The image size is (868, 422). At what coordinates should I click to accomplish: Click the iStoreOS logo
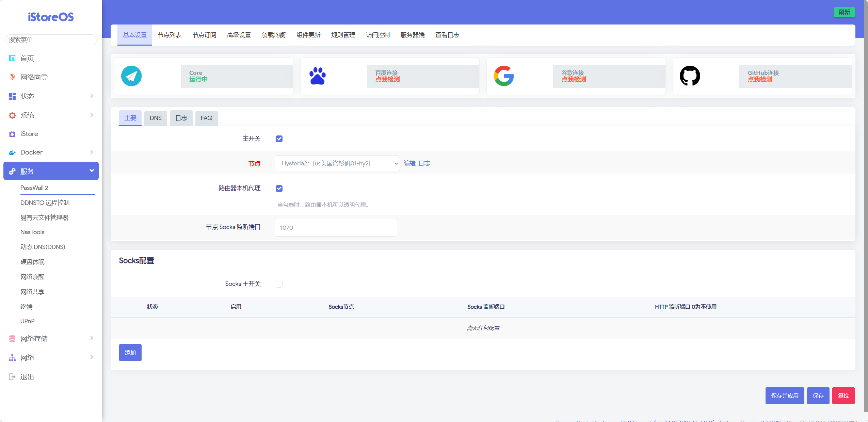(x=51, y=17)
